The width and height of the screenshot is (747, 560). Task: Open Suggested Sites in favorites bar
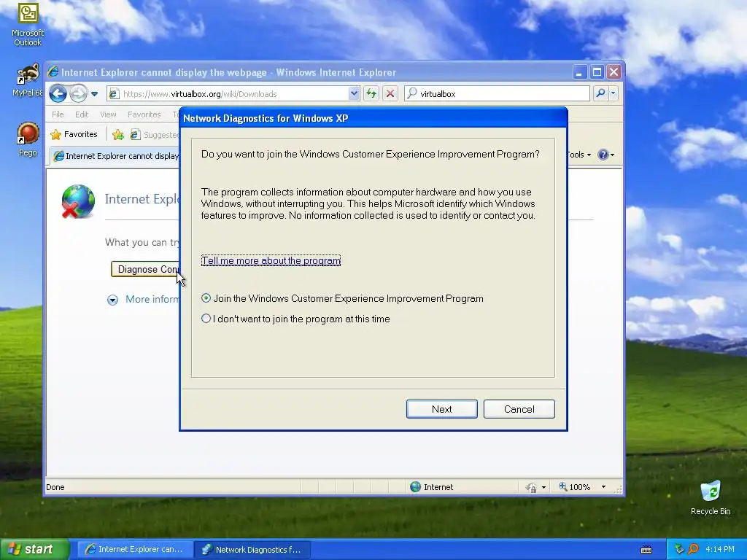(x=155, y=135)
